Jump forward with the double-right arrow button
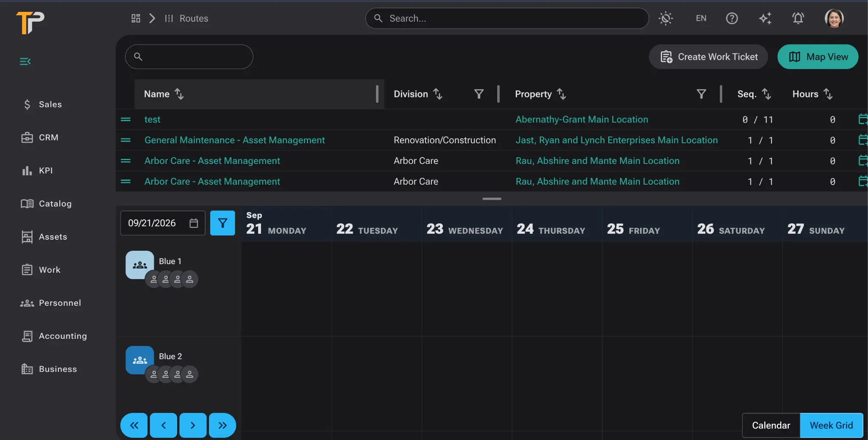 tap(223, 425)
